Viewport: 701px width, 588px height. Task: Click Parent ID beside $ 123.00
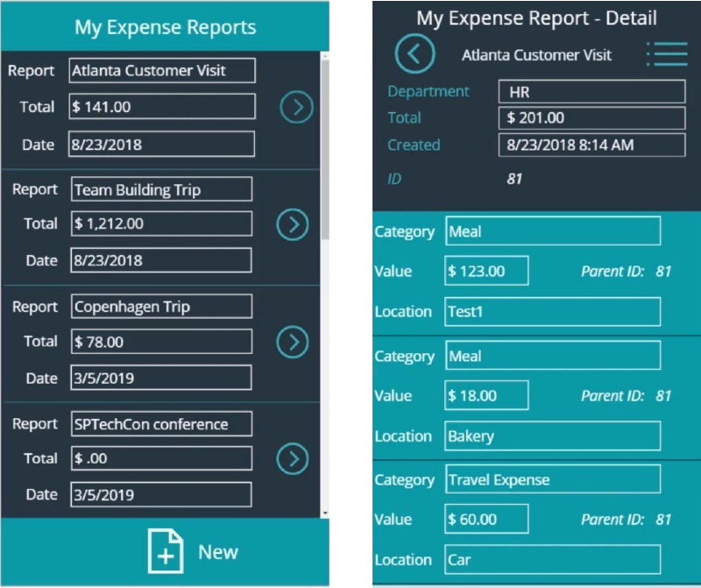(626, 271)
